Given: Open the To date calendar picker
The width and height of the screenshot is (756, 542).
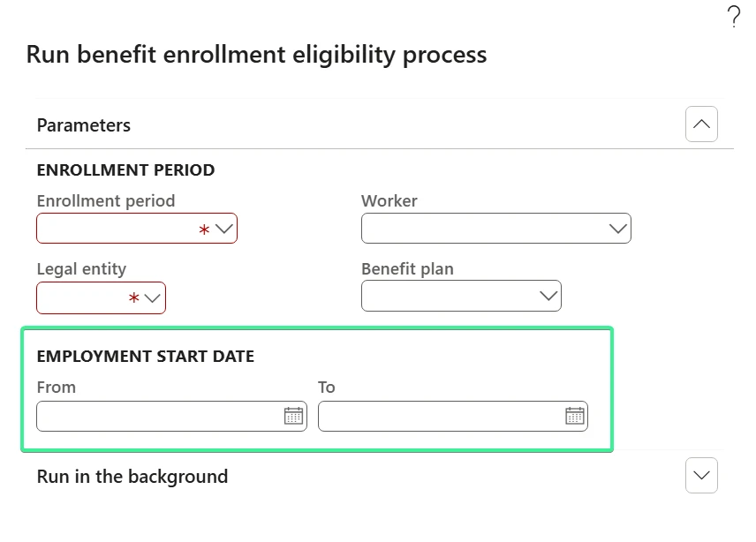Looking at the screenshot, I should tap(575, 416).
